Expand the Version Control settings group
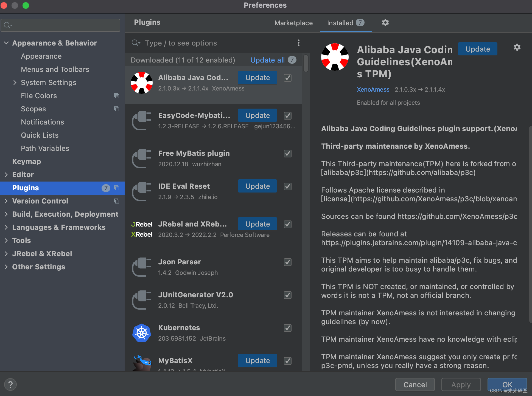 pos(6,201)
